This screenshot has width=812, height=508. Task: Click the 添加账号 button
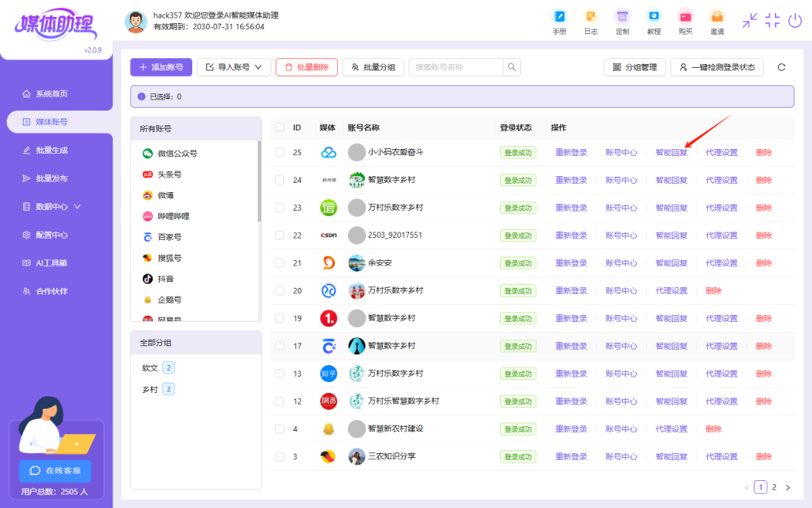[161, 67]
